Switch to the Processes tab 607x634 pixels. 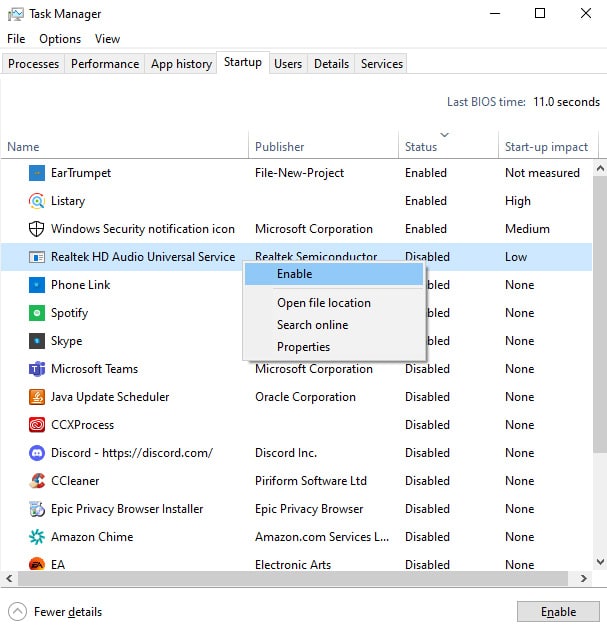click(x=33, y=64)
